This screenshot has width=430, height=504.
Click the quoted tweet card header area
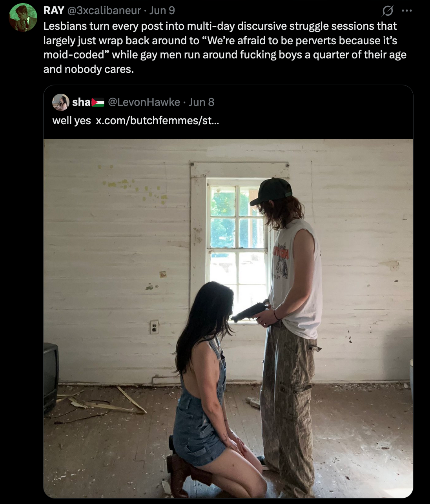228,112
